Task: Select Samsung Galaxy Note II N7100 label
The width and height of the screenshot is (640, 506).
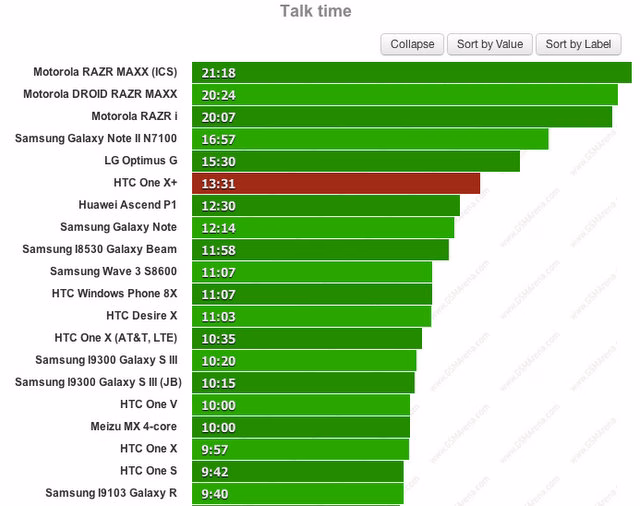Action: pos(96,138)
